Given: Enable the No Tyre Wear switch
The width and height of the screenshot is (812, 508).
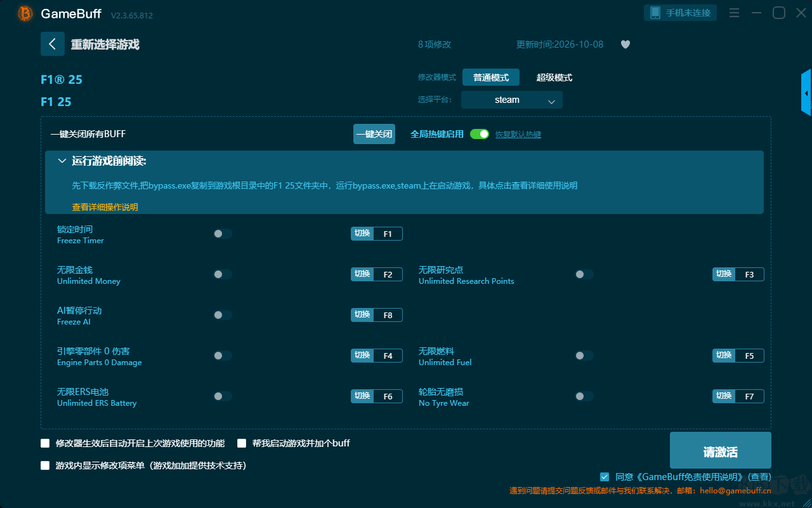Looking at the screenshot, I should (584, 396).
